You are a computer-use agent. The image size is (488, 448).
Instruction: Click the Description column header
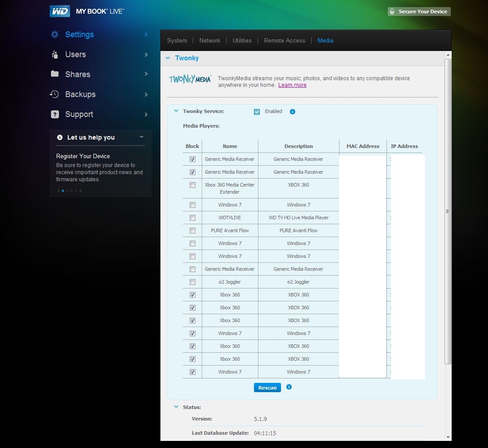[299, 146]
